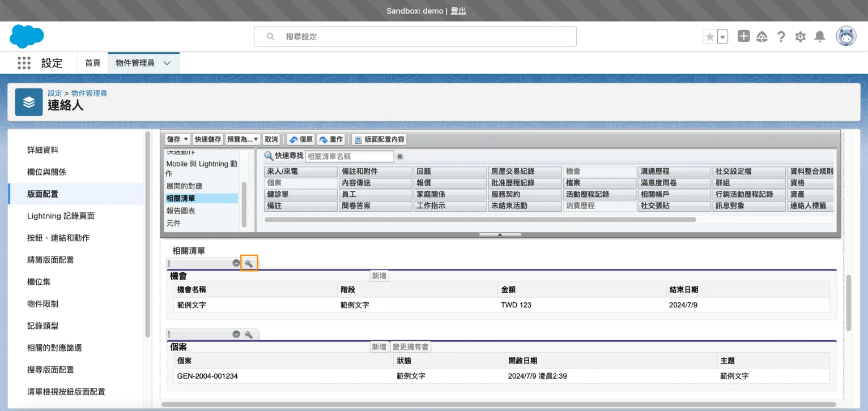Click the 設定 breadcrumb link
Screen dimensions: 868x411
point(55,93)
